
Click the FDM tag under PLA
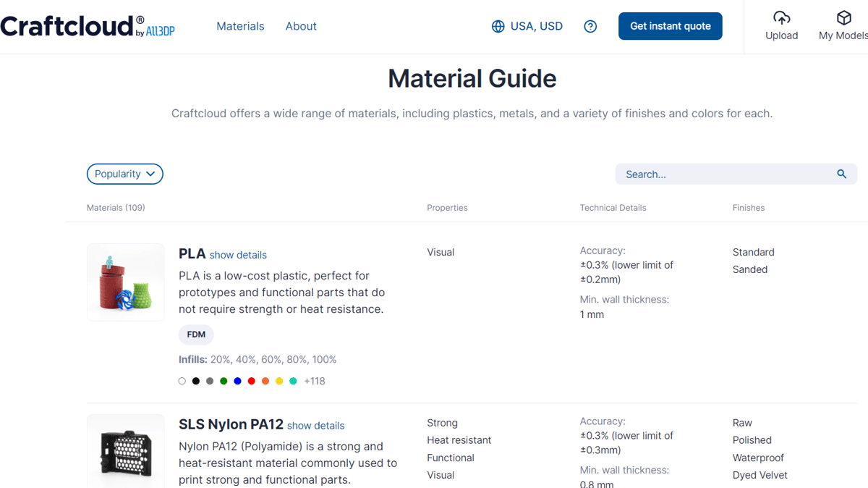point(196,335)
